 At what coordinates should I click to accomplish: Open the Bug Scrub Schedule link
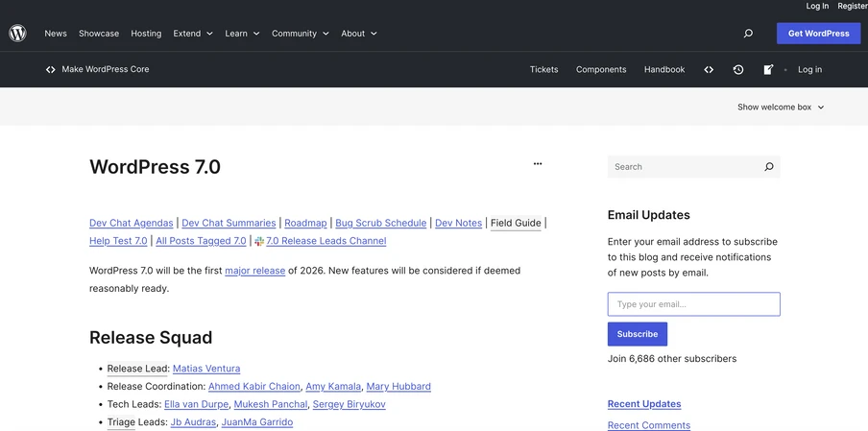(381, 223)
